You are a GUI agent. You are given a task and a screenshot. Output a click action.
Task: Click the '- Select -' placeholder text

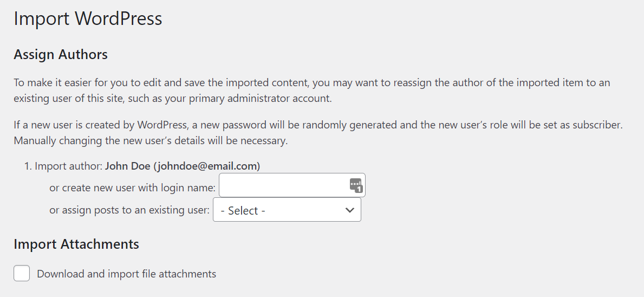click(243, 211)
